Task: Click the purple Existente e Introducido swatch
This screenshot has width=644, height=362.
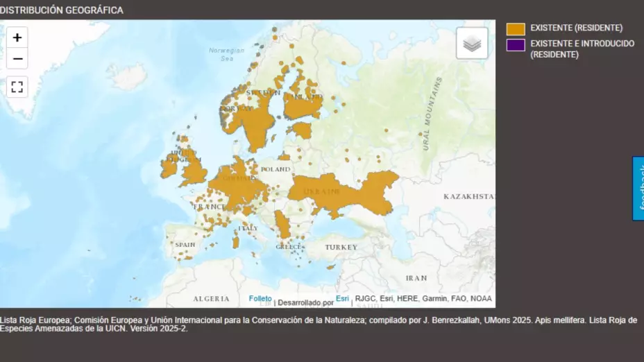Action: (516, 44)
